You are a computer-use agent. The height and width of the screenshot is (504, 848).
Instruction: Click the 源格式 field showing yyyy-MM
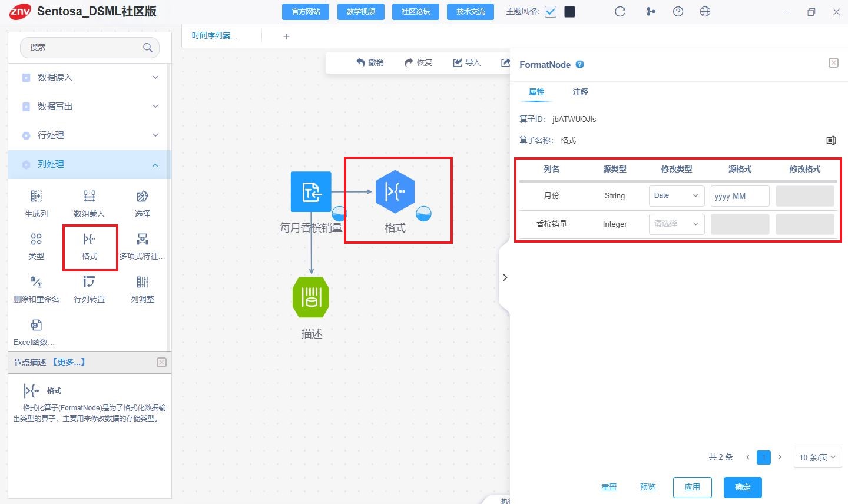point(740,196)
